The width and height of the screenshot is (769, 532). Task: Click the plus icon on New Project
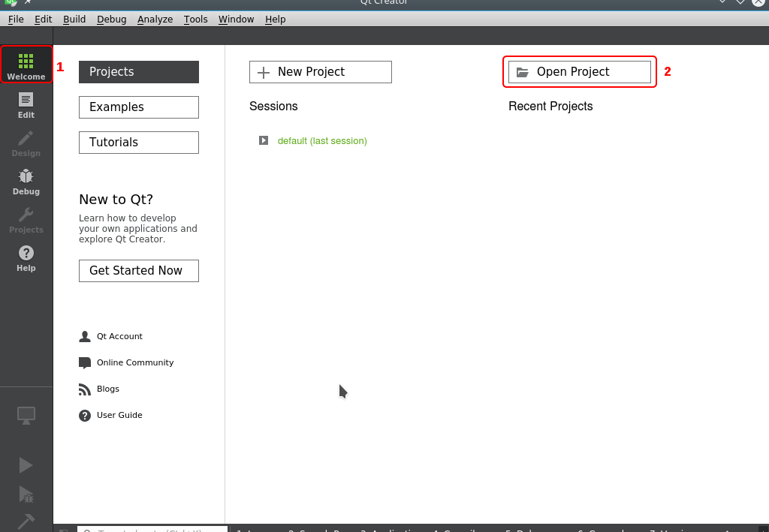tap(264, 73)
